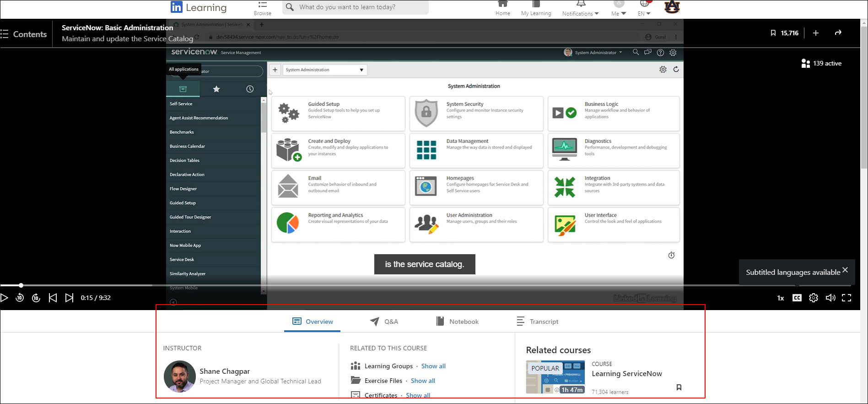Play the video

click(5, 298)
